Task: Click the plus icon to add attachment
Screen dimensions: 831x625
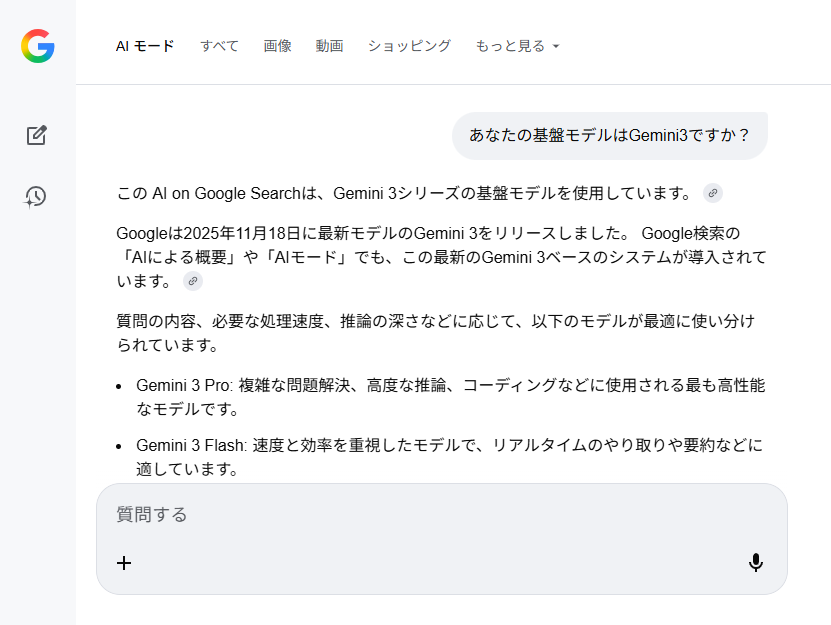Action: [x=124, y=563]
